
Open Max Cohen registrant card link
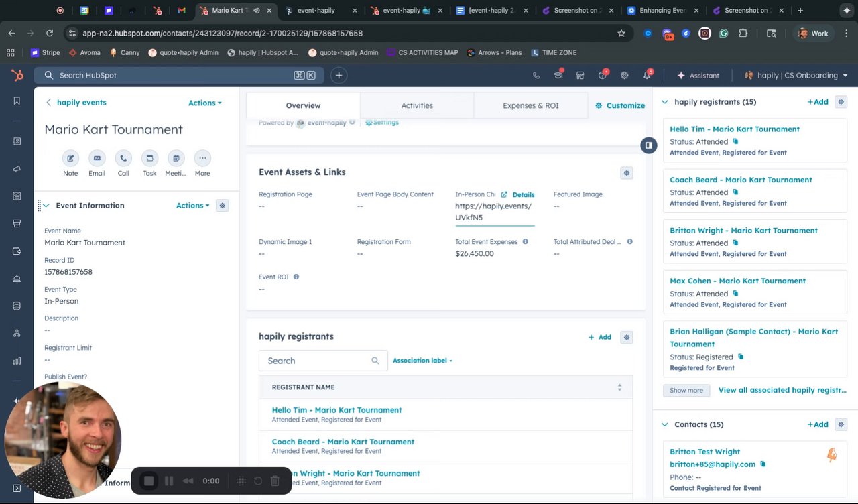tap(737, 281)
